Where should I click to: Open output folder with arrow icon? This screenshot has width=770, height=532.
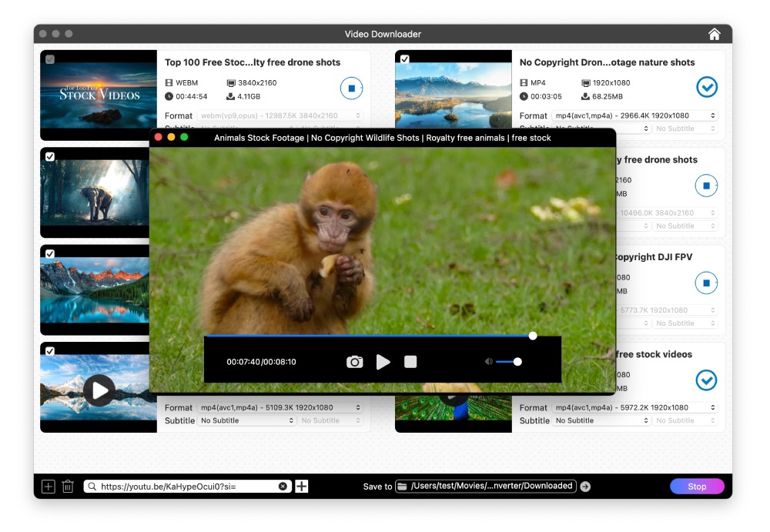tap(585, 487)
